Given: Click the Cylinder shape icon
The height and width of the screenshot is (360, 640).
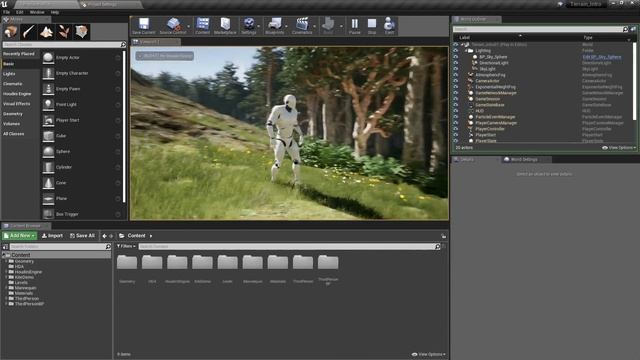Looking at the screenshot, I should pyautogui.click(x=48, y=167).
